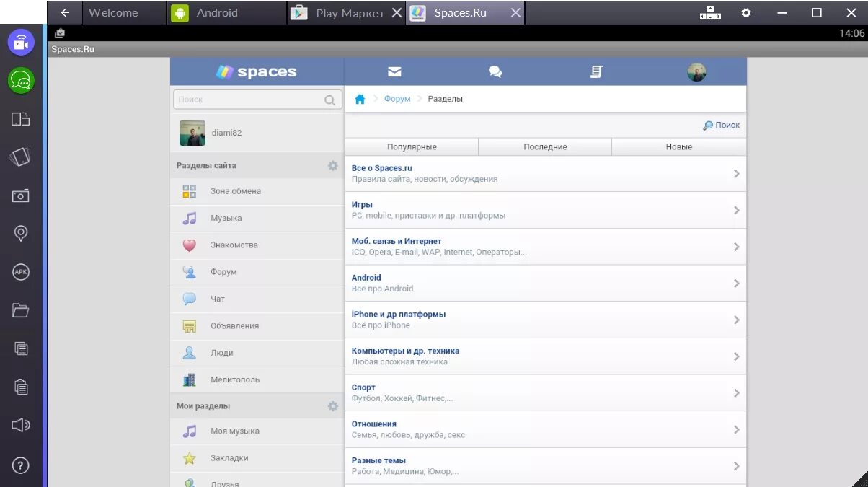This screenshot has width=868, height=487.
Task: Open Мелитополь city section
Action: click(x=257, y=379)
